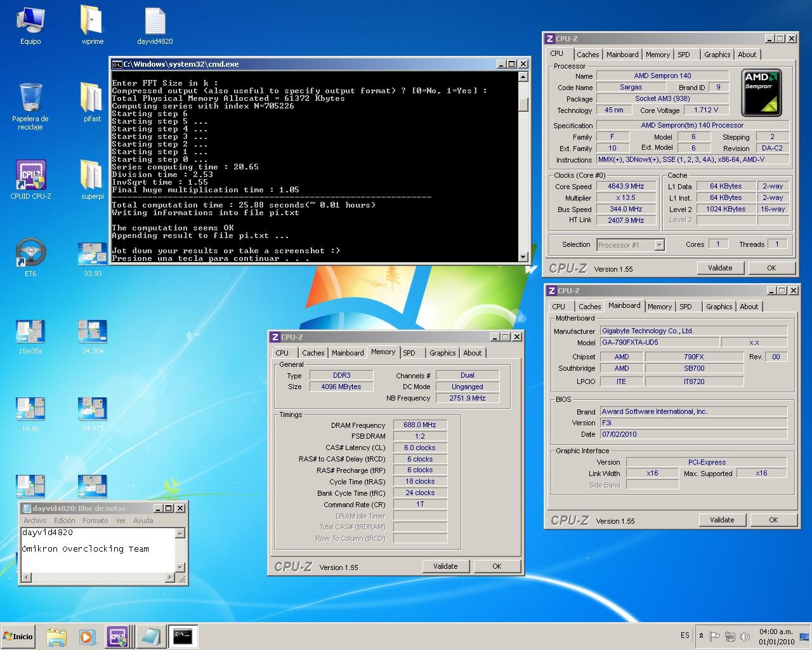Image resolution: width=812 pixels, height=650 pixels.
Task: Select CPU tab in Mainboard CPU-Z window
Action: pos(559,307)
